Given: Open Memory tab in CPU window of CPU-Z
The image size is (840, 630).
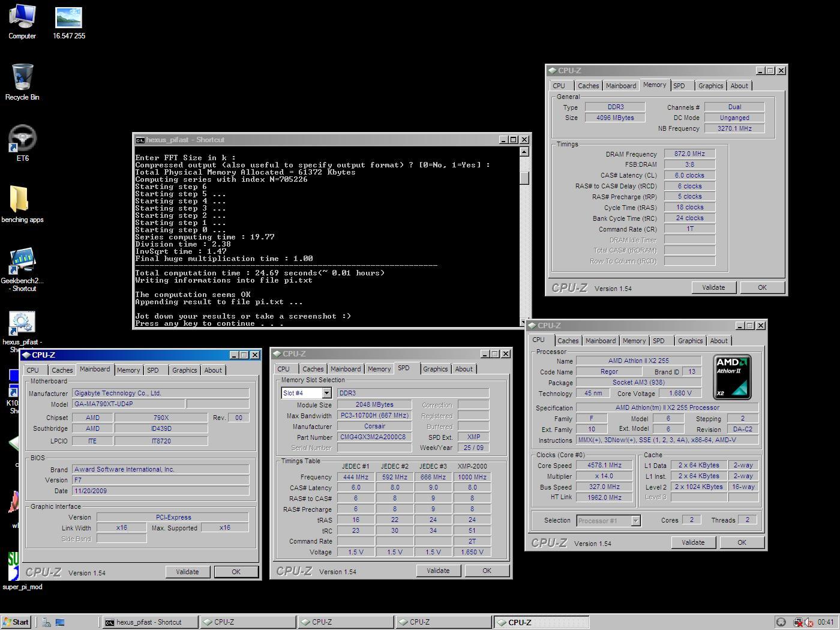Looking at the screenshot, I should pos(634,341).
